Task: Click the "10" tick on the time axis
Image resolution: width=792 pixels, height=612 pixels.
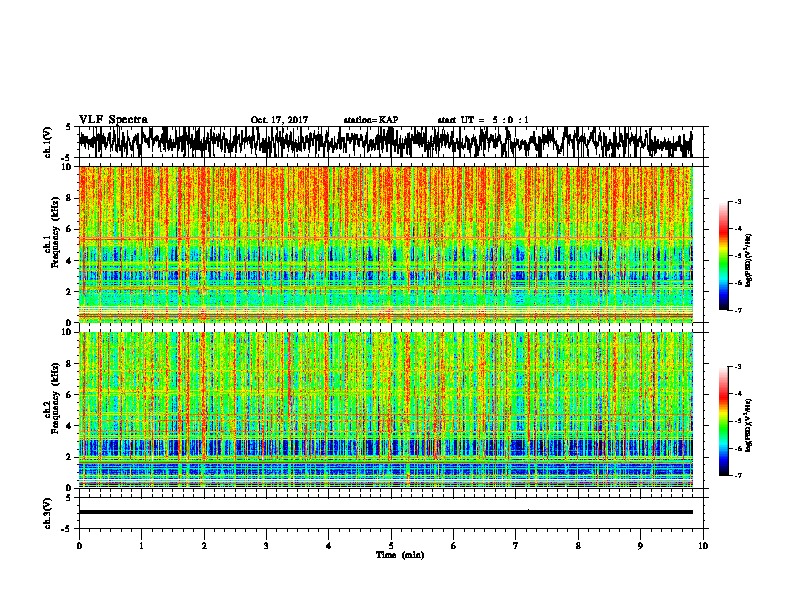Action: click(x=703, y=546)
